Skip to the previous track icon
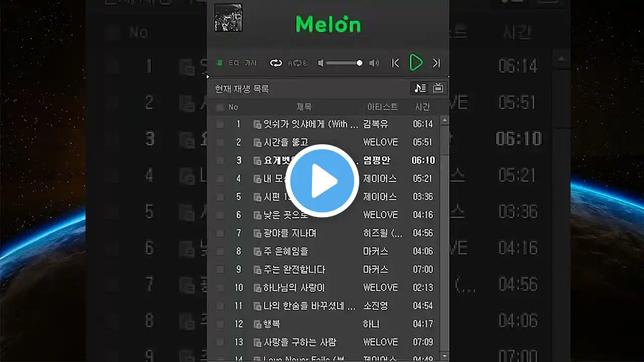 click(395, 63)
